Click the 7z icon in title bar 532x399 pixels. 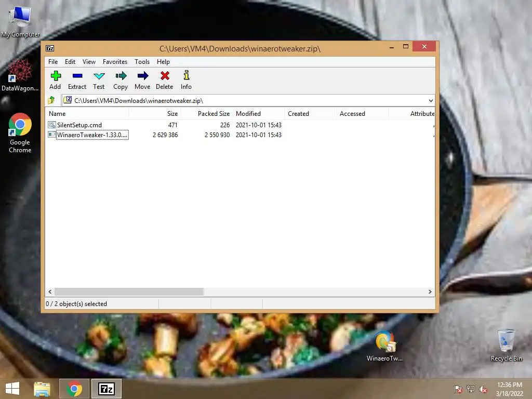point(50,48)
